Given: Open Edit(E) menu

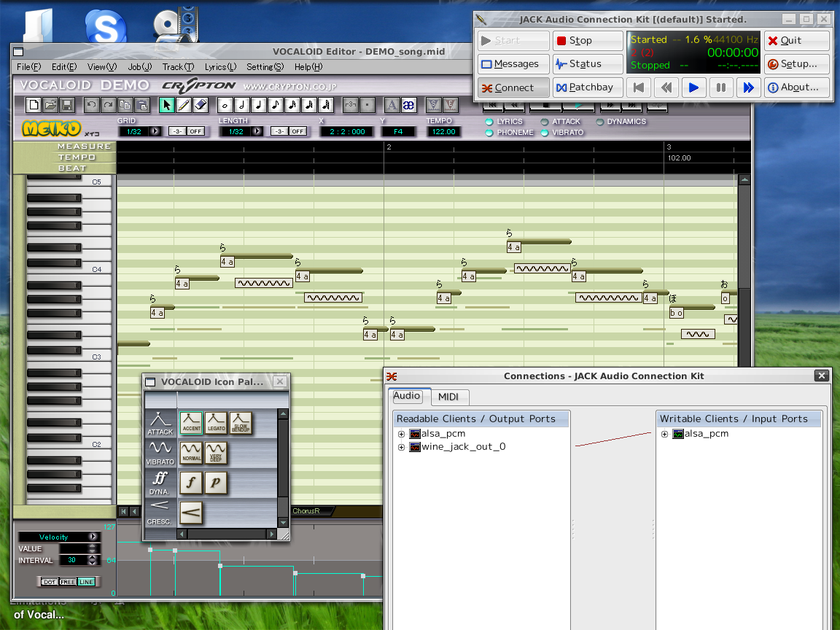Looking at the screenshot, I should (64, 67).
